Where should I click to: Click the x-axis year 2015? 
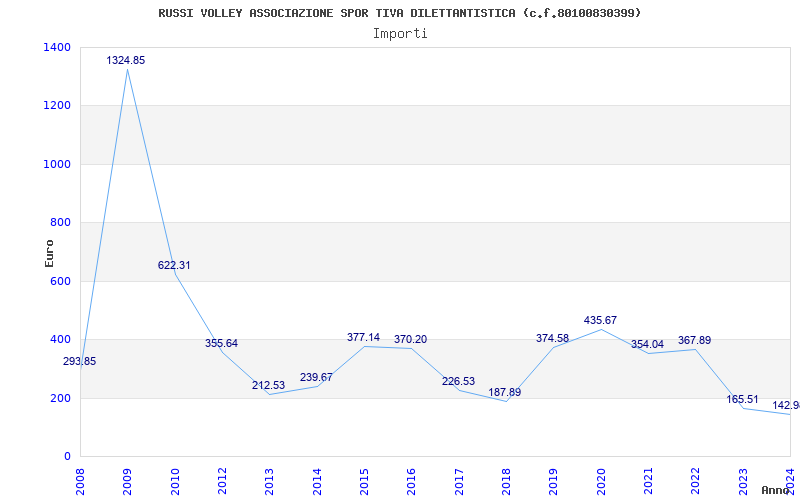click(364, 481)
